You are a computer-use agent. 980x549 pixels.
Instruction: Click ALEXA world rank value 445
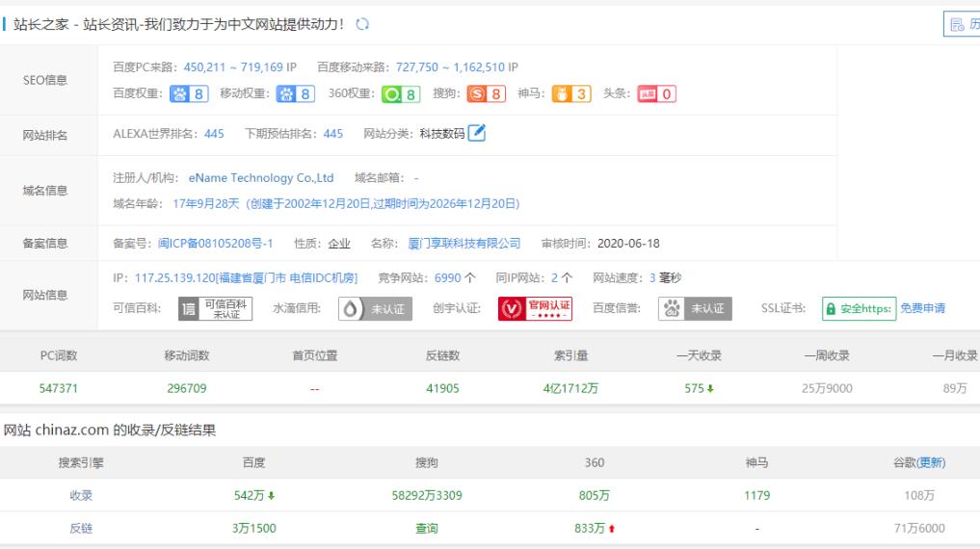click(214, 134)
